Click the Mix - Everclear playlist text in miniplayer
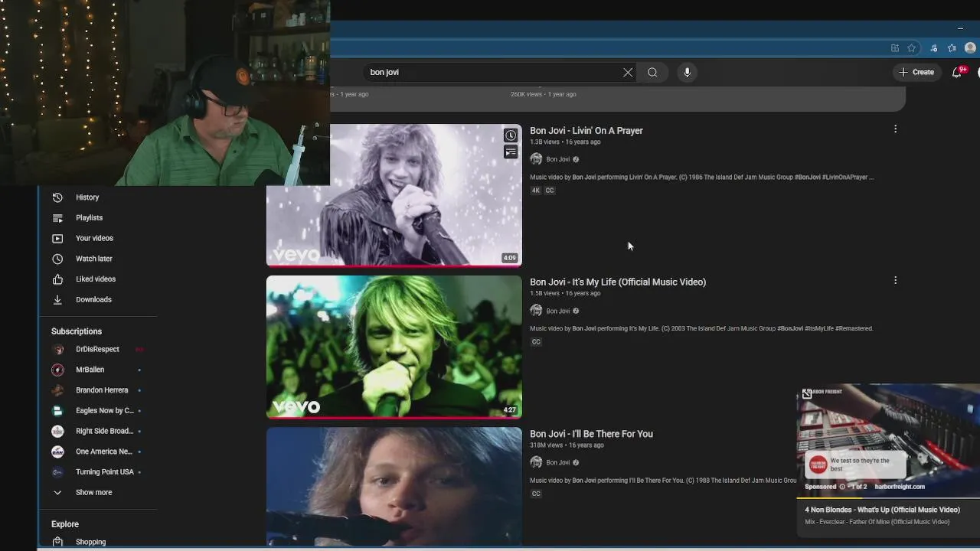The width and height of the screenshot is (980, 551). pos(877,522)
